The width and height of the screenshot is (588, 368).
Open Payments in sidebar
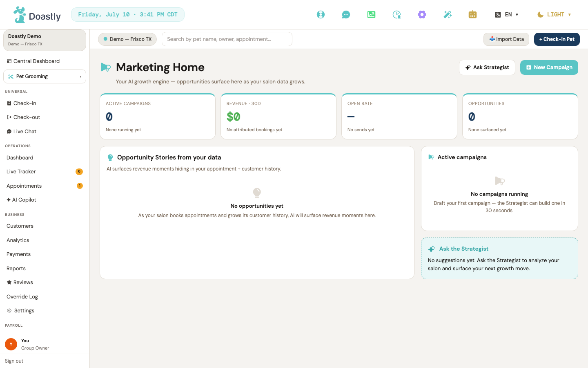[x=45, y=254]
